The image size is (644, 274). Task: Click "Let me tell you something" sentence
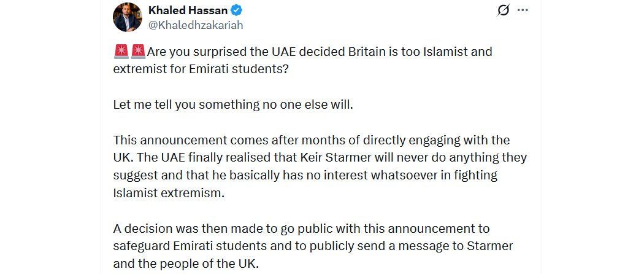[x=233, y=104]
